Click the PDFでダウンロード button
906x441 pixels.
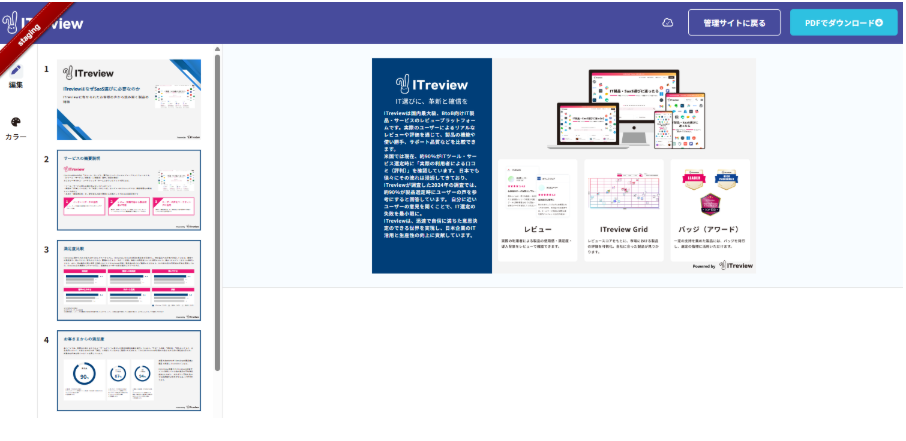pos(843,23)
